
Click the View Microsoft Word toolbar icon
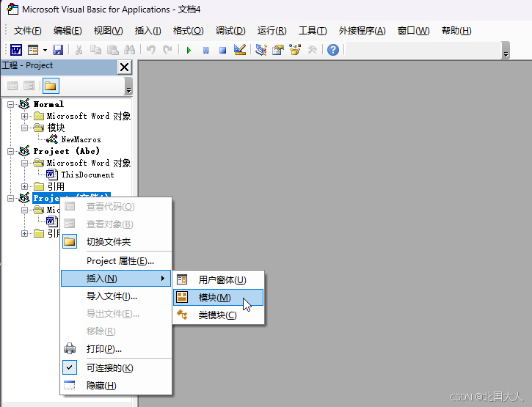[x=16, y=50]
